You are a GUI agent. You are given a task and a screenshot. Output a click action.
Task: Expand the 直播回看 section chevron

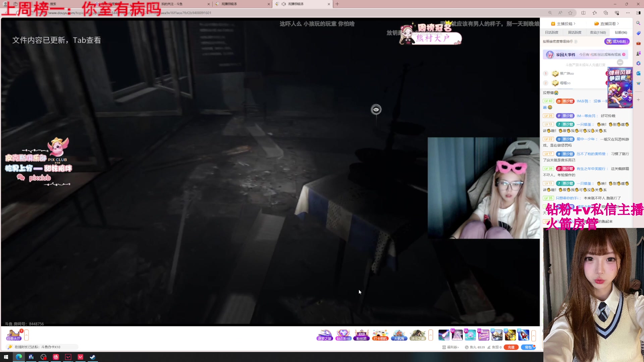pyautogui.click(x=618, y=23)
